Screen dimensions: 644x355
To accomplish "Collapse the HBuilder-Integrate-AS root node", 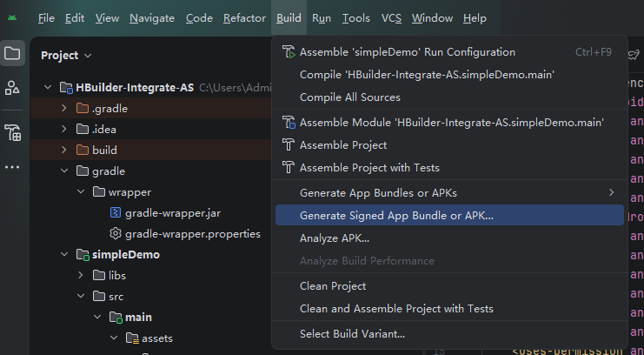I will coord(48,87).
